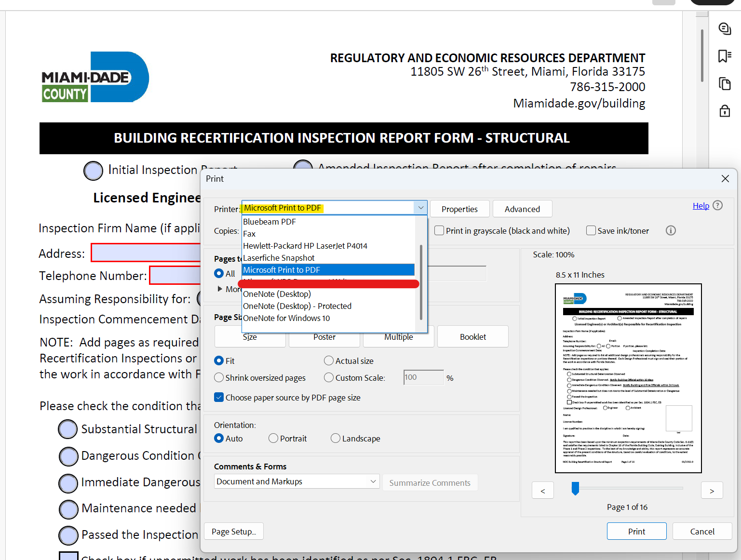The height and width of the screenshot is (560, 741).
Task: Choose Bluebeam PDF printer
Action: [328, 222]
